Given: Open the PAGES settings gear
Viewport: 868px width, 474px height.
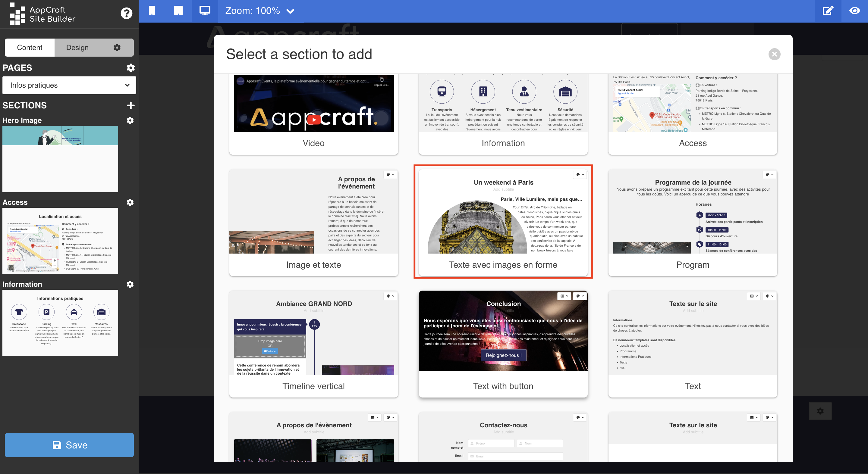Looking at the screenshot, I should coord(131,68).
